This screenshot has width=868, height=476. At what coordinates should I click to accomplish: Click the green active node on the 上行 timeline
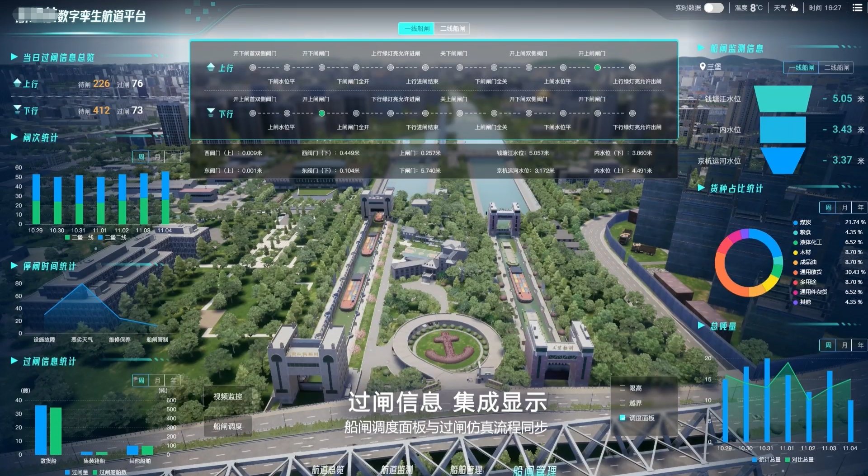pyautogui.click(x=598, y=68)
